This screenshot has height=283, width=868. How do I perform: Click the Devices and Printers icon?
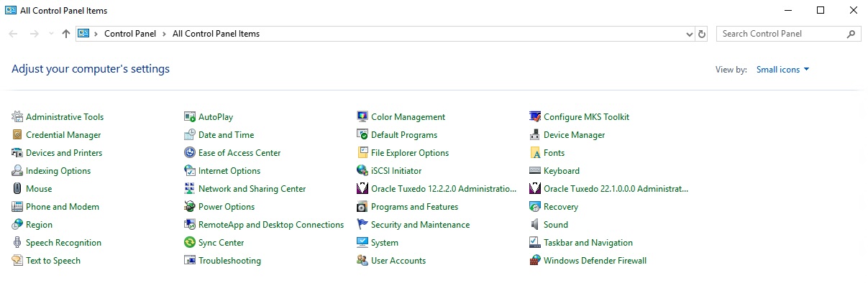(x=17, y=153)
